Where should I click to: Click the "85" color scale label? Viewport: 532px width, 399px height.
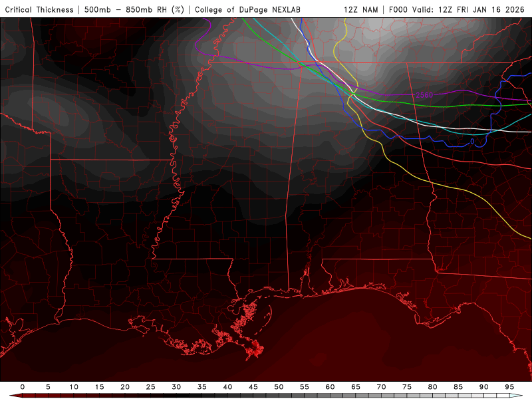(x=458, y=387)
